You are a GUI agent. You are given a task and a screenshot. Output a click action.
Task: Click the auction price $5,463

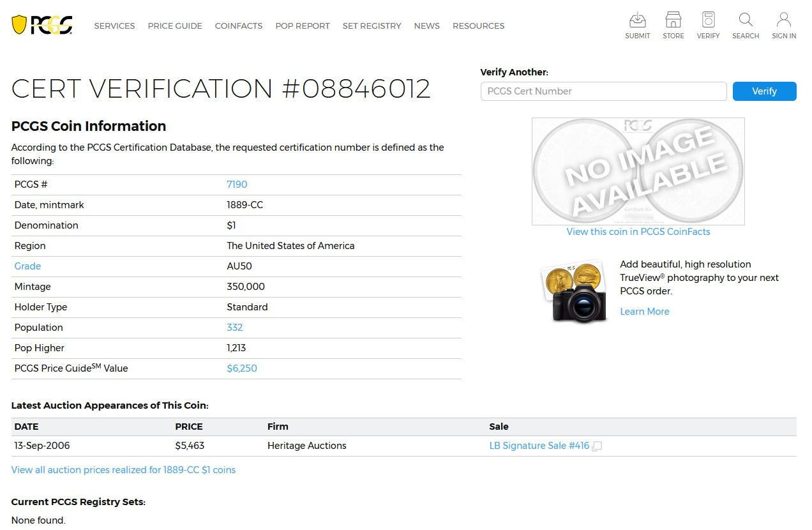[x=190, y=446]
